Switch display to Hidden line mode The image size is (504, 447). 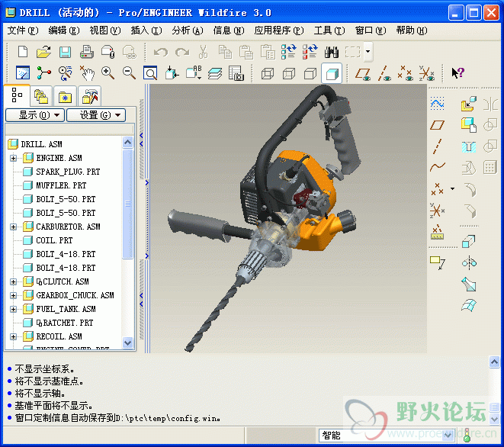point(289,73)
